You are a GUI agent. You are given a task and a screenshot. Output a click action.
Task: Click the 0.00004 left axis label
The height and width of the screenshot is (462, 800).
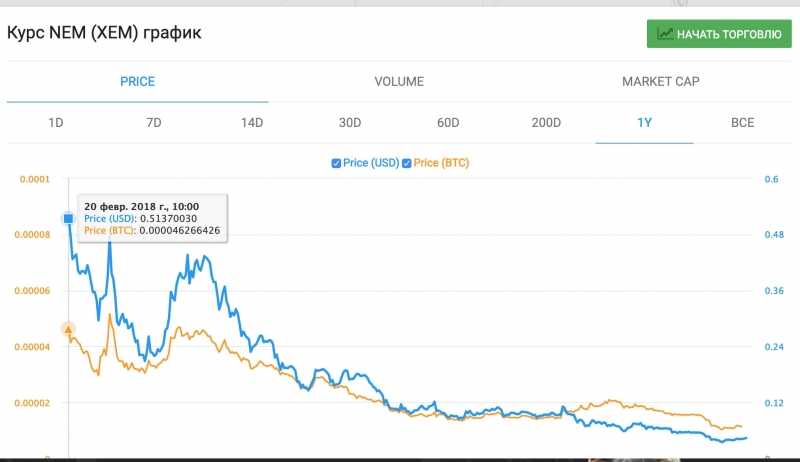[32, 347]
